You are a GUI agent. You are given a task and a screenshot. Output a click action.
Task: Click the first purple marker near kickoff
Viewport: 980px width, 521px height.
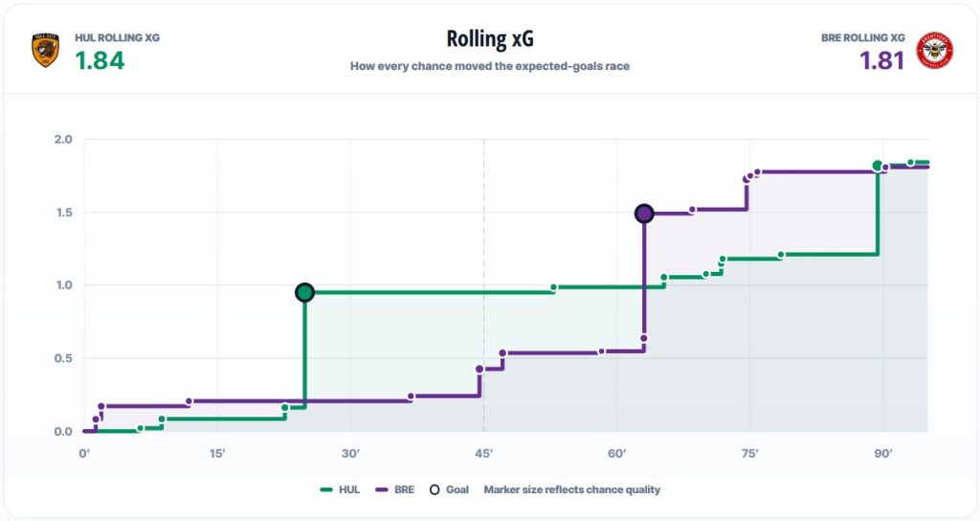(96, 419)
